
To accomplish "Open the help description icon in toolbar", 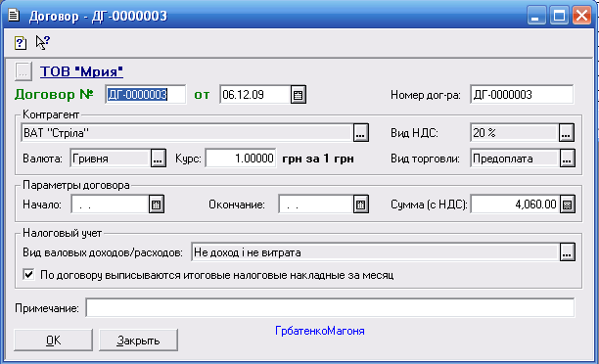I will pos(21,42).
